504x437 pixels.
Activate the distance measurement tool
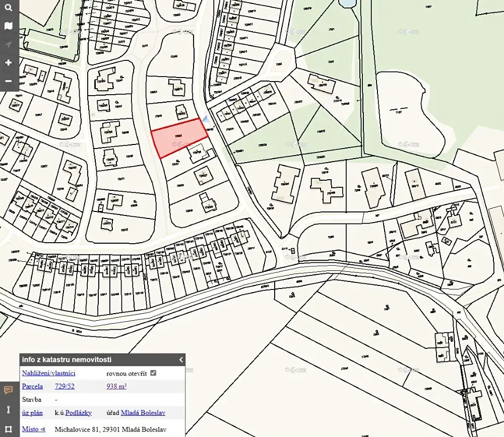click(x=8, y=409)
